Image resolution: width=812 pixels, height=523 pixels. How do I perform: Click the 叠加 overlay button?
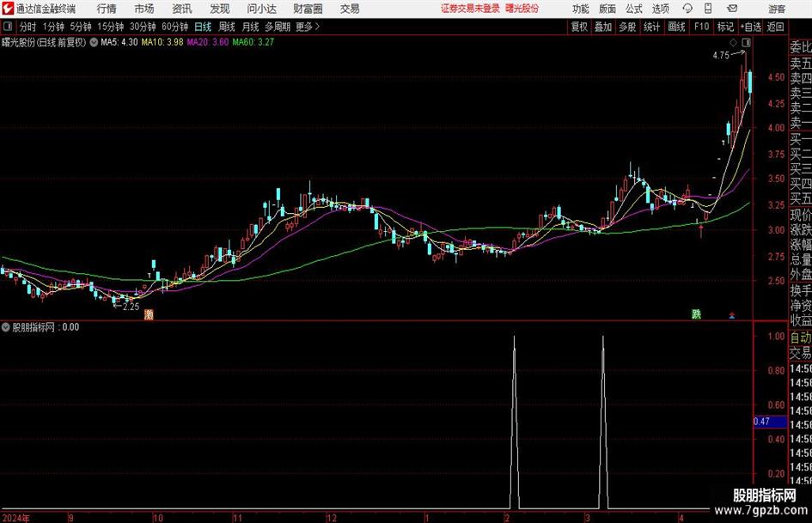[x=603, y=27]
